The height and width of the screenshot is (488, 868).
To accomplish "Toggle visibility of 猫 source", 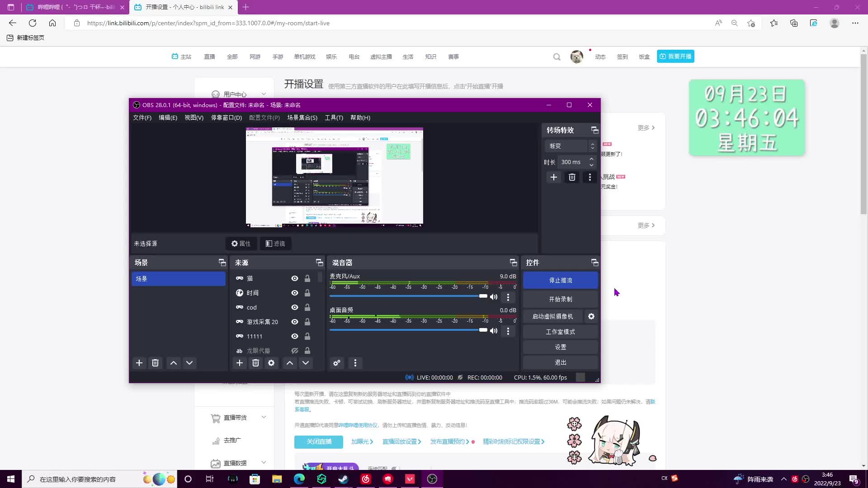I will 295,278.
